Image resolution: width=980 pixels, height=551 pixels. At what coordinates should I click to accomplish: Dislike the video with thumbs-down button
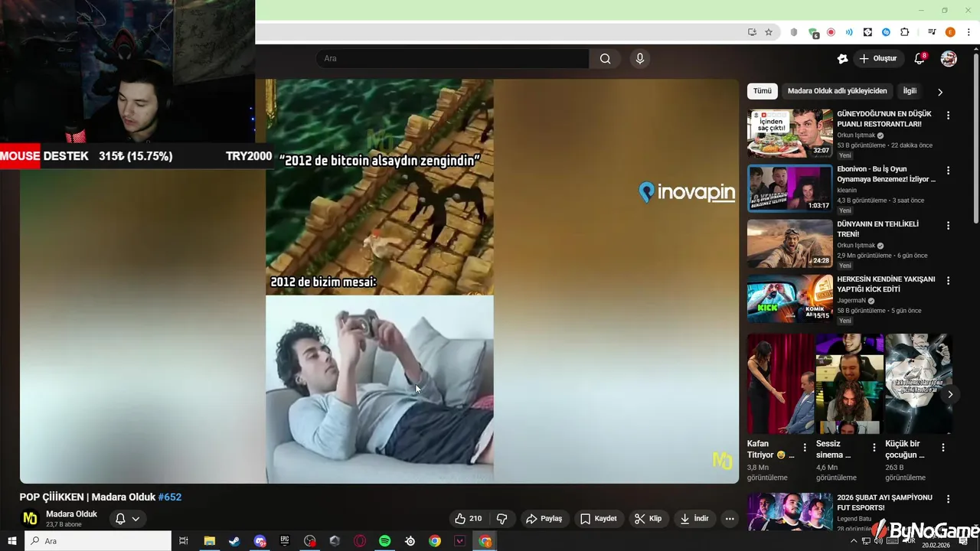pos(502,519)
